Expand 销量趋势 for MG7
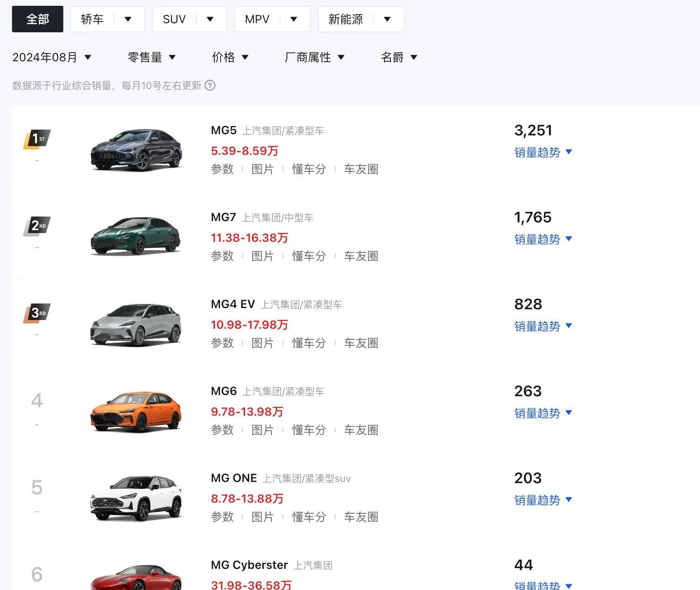 point(543,239)
